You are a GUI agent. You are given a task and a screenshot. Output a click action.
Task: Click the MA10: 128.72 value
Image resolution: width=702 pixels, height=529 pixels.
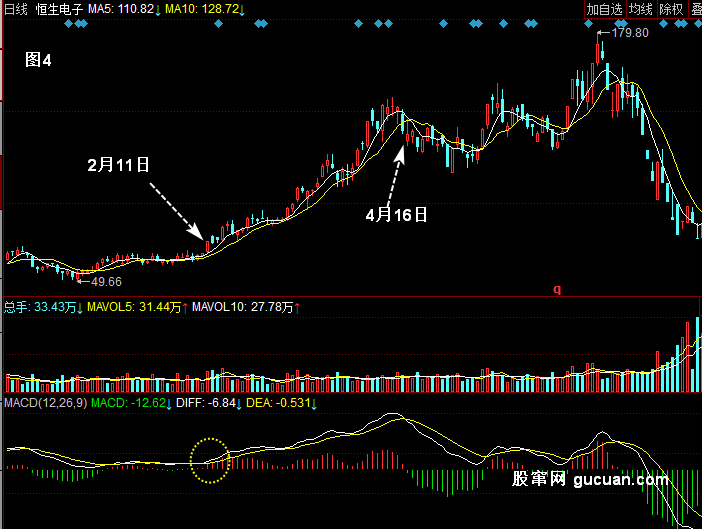click(x=205, y=9)
